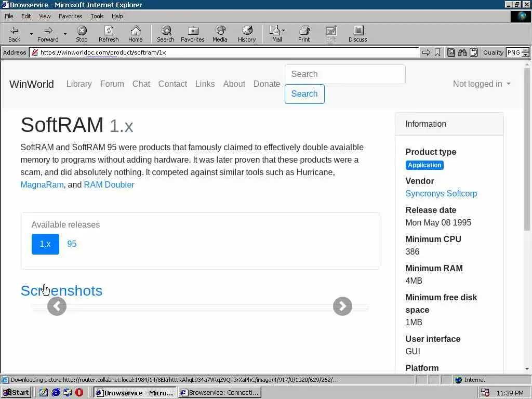Go to the Forum nav link
The width and height of the screenshot is (532, 399).
(x=112, y=84)
